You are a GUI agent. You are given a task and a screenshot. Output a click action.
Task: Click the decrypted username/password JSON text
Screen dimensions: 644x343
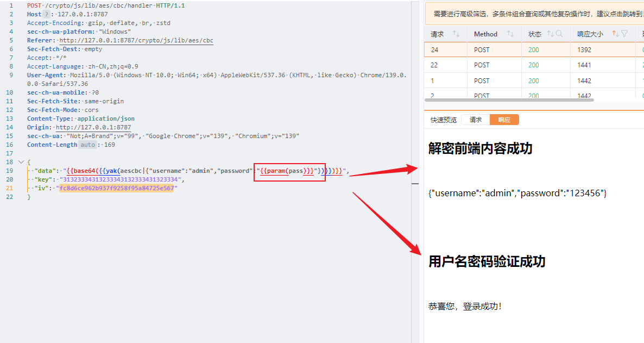coord(517,194)
